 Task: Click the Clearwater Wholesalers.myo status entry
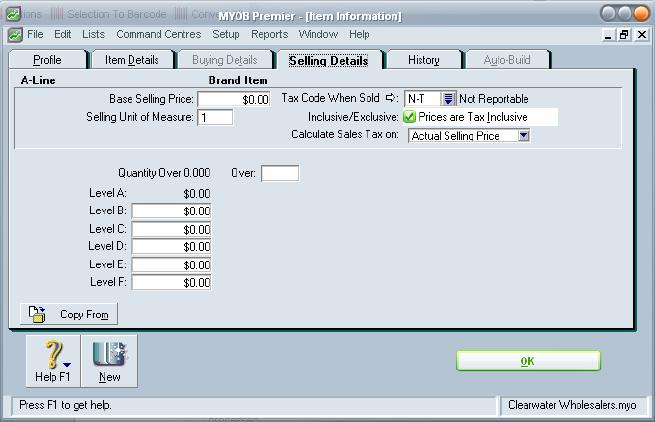[x=572, y=405]
